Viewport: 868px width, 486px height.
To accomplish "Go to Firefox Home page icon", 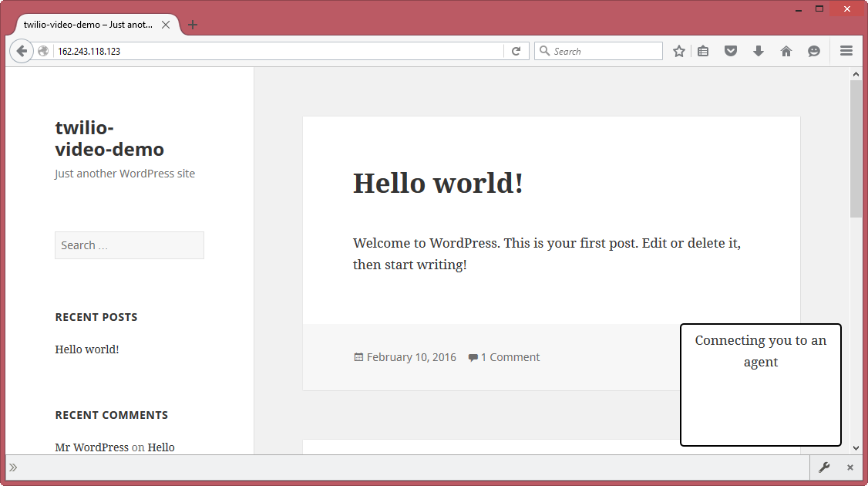I will [x=786, y=51].
